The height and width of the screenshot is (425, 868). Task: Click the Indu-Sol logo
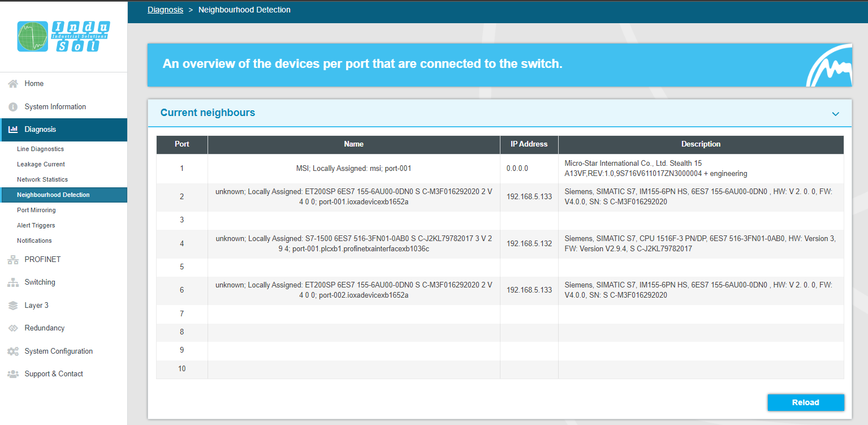click(x=63, y=37)
